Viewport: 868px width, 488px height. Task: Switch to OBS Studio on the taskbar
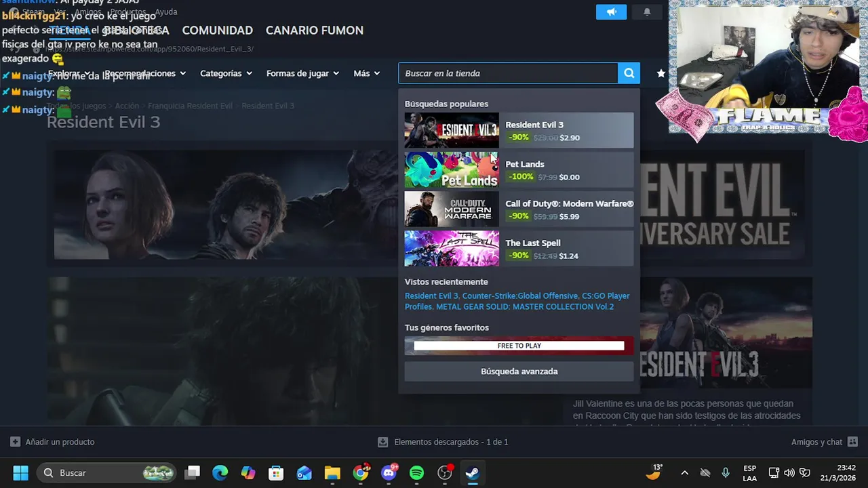coord(445,472)
